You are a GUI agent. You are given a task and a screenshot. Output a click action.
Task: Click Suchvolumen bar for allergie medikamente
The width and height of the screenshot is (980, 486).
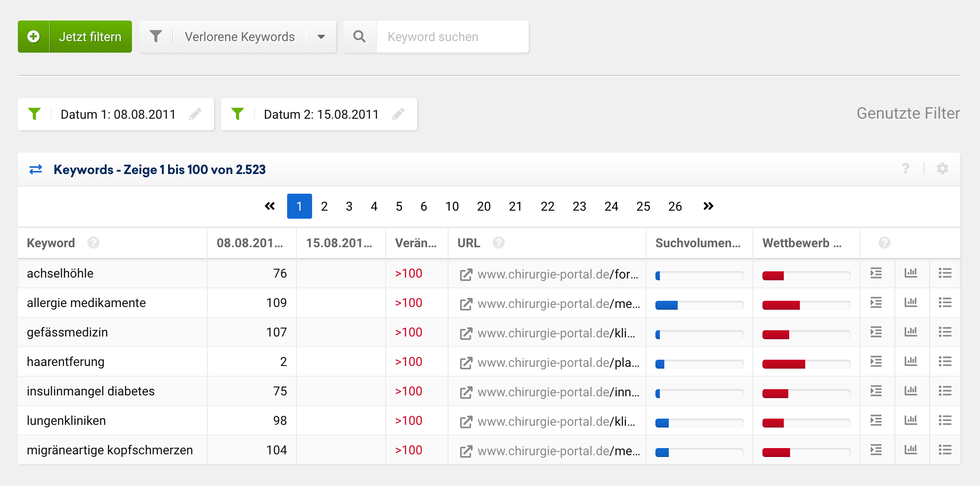click(x=700, y=305)
